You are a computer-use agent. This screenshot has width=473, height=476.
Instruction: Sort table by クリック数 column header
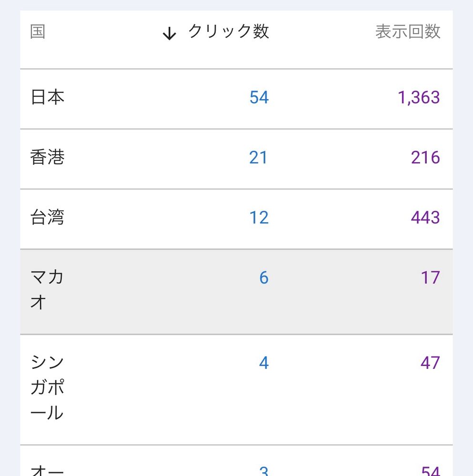point(229,32)
